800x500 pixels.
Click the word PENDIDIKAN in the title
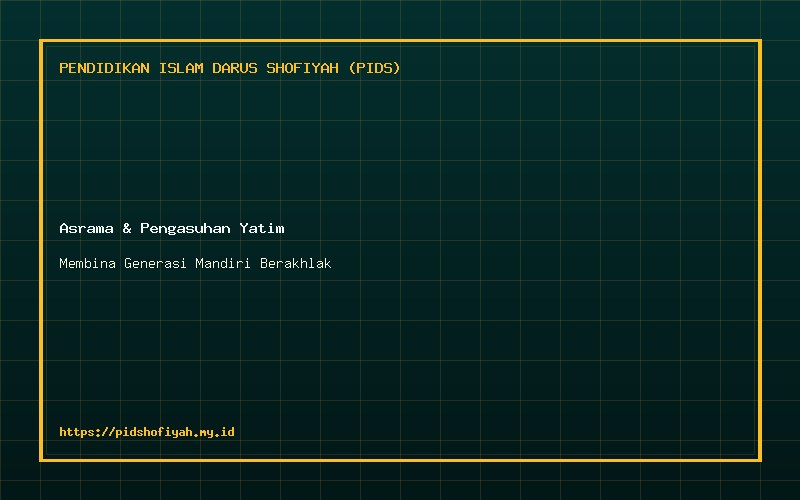(x=105, y=68)
